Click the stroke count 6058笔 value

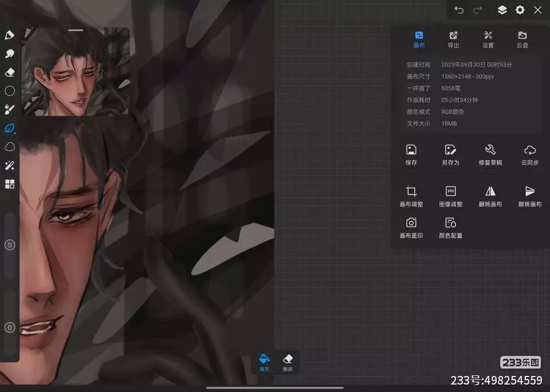click(x=451, y=88)
